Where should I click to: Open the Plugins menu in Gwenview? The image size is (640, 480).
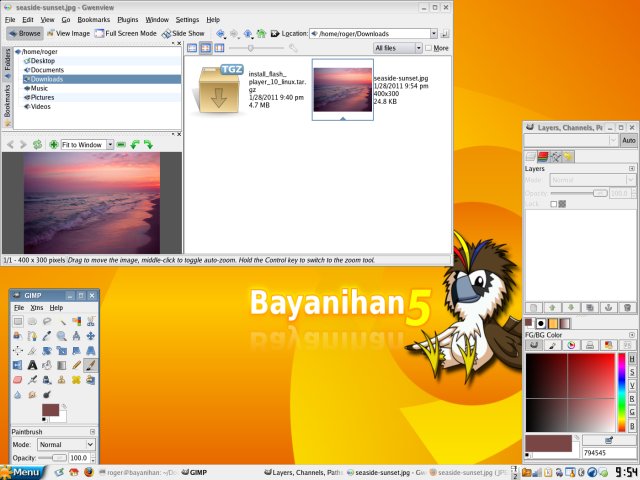[x=127, y=19]
